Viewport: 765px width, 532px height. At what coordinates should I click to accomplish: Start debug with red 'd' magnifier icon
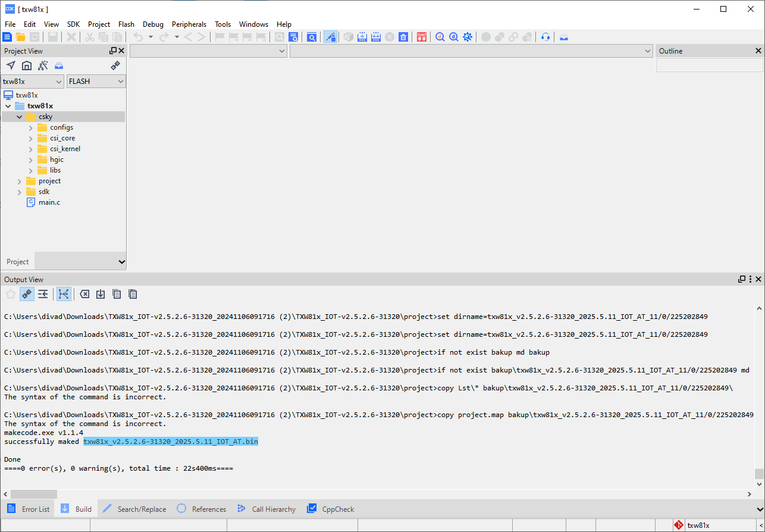point(440,37)
